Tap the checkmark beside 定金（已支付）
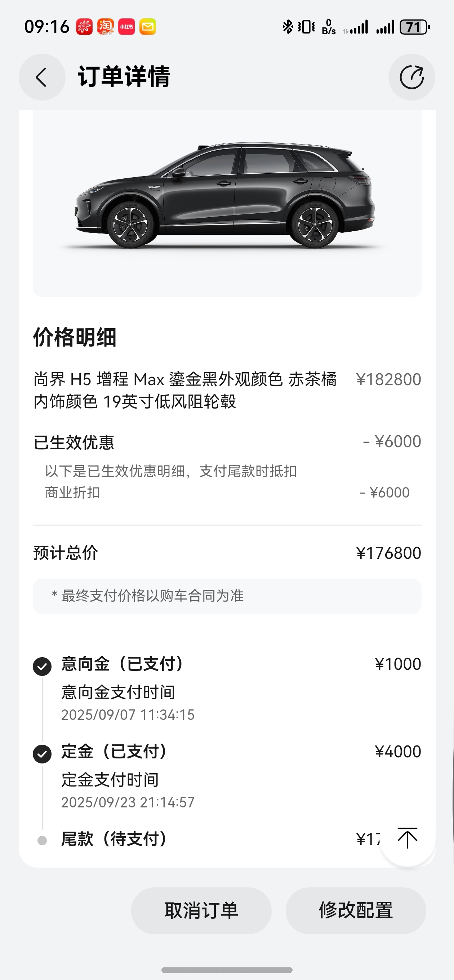Image resolution: width=454 pixels, height=980 pixels. (x=42, y=754)
